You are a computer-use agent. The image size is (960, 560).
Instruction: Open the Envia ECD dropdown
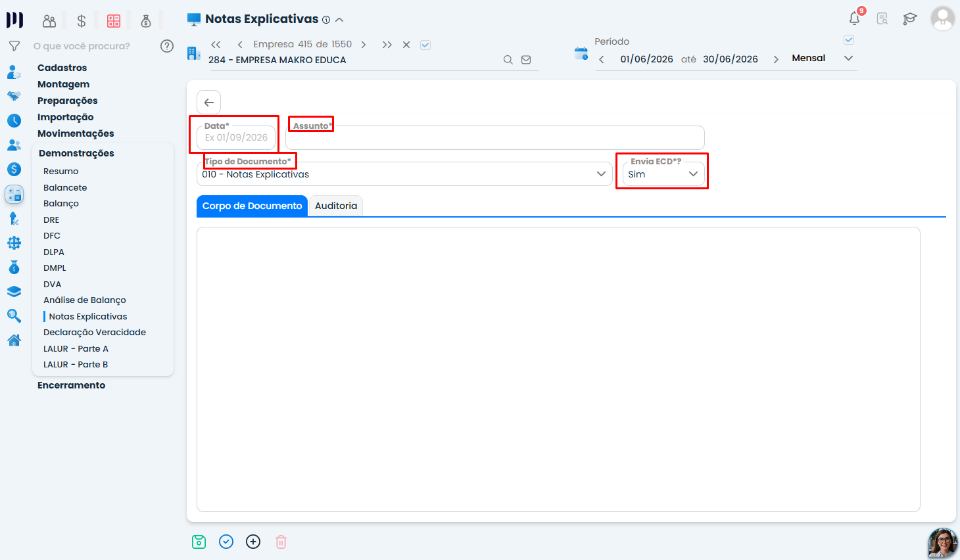(x=663, y=174)
